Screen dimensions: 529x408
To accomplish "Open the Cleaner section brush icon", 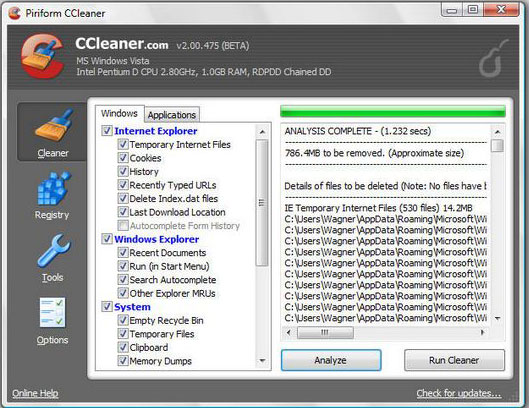I will [x=53, y=125].
